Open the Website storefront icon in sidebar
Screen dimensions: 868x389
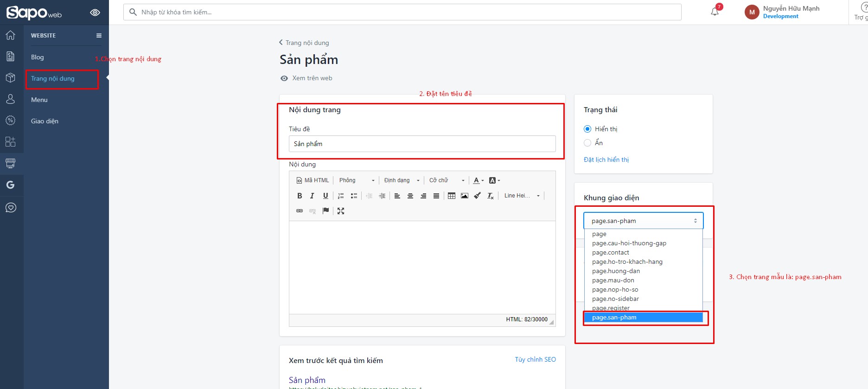(x=10, y=163)
